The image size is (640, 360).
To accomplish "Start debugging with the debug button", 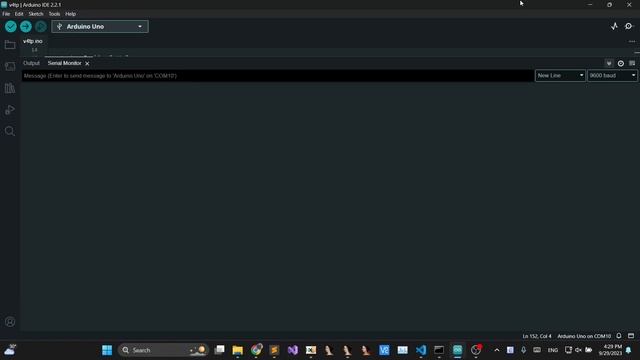I will click(40, 27).
